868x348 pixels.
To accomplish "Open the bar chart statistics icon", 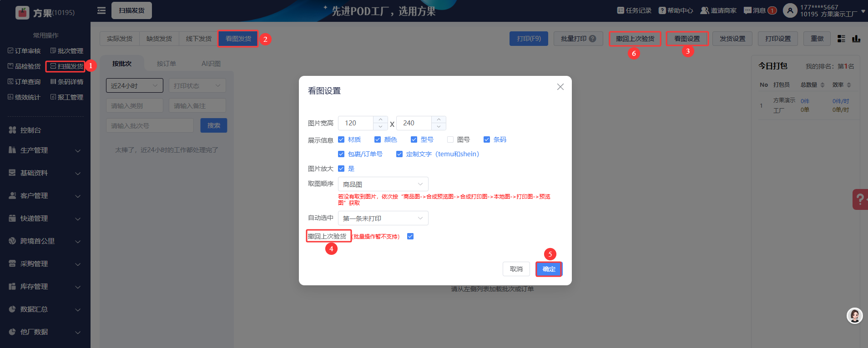I will [856, 39].
